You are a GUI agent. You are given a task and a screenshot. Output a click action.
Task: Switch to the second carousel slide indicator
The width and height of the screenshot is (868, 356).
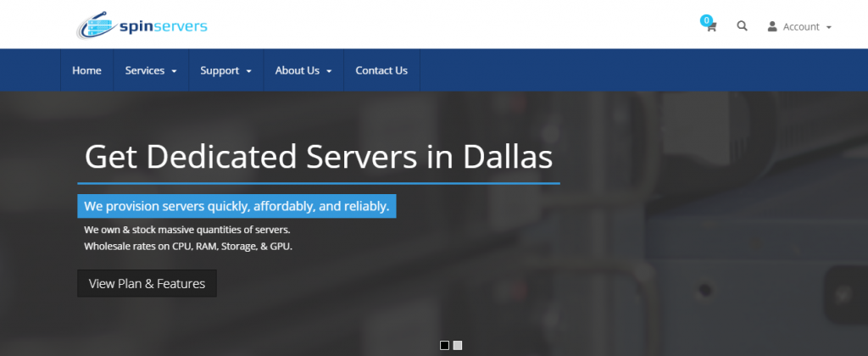(458, 345)
